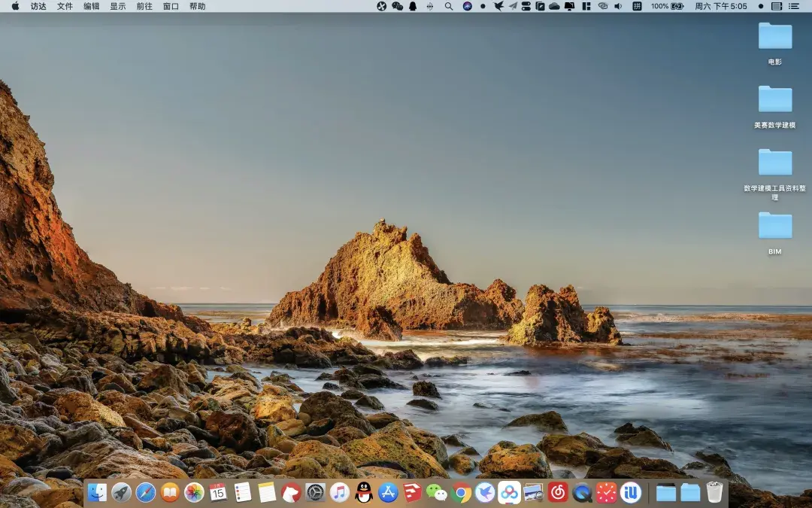Open WeChat from the dock
This screenshot has height=508, width=812.
pos(436,493)
